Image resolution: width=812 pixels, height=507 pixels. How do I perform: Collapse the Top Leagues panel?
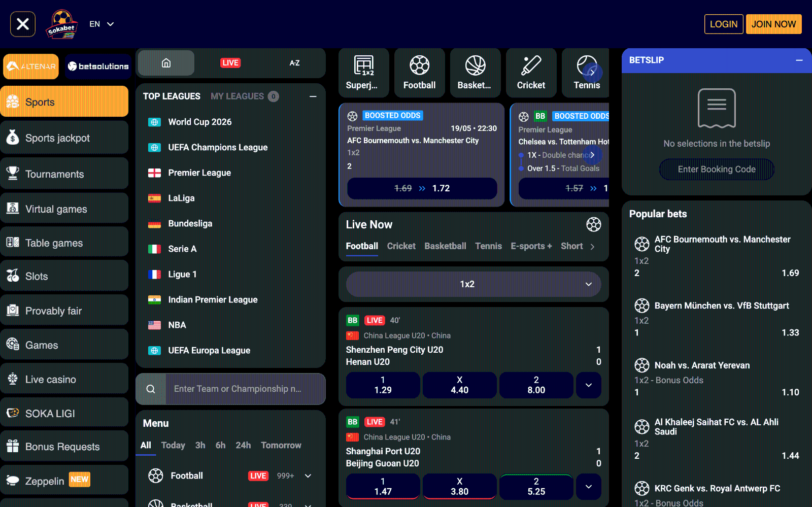(x=313, y=96)
